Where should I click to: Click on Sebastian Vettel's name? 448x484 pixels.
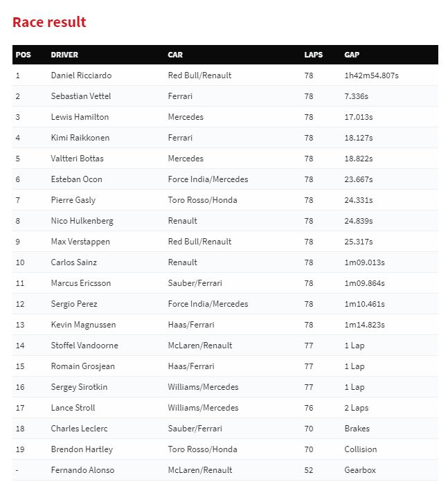point(81,96)
